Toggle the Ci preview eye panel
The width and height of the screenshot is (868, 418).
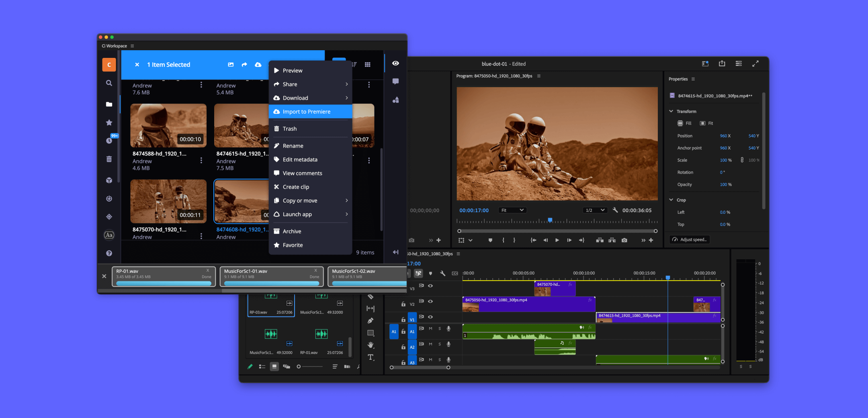(395, 63)
